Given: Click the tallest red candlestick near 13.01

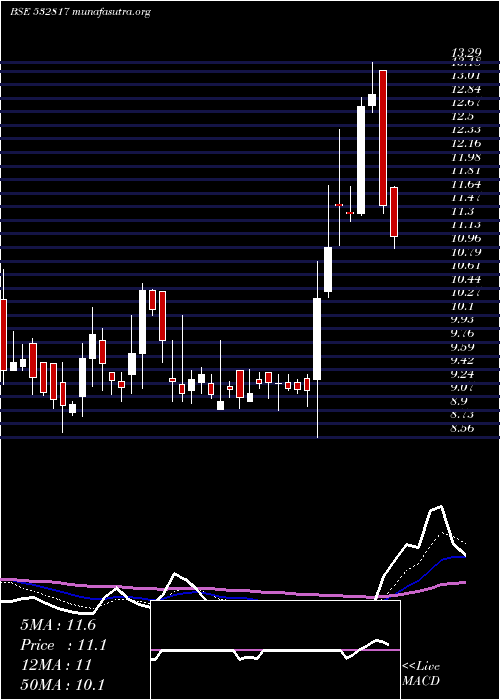Looking at the screenshot, I should coord(383,138).
